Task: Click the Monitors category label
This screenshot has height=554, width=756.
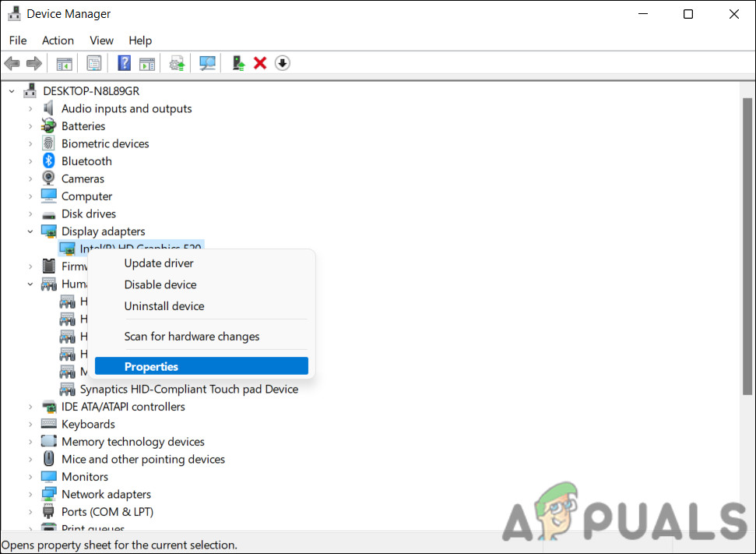Action: point(85,476)
